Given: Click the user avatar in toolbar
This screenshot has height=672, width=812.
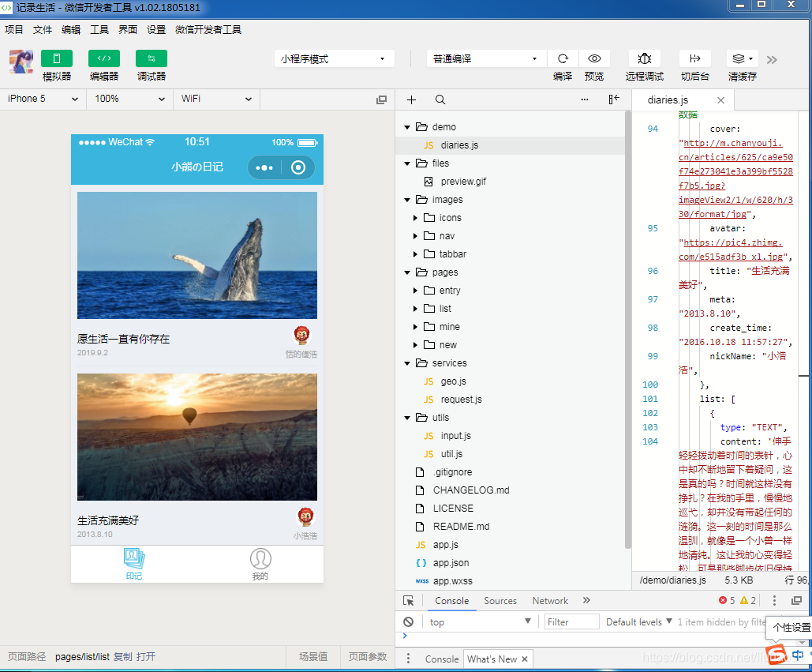Looking at the screenshot, I should point(21,62).
